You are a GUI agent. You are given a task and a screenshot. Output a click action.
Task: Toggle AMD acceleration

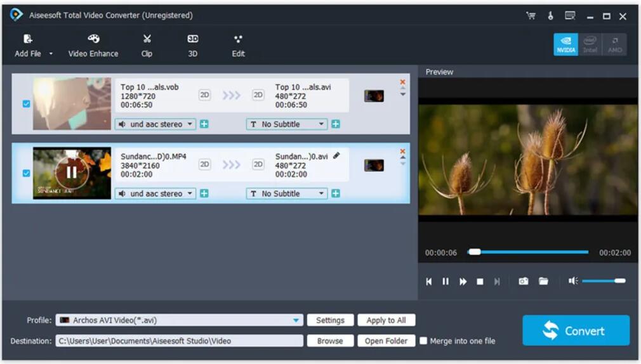click(614, 44)
